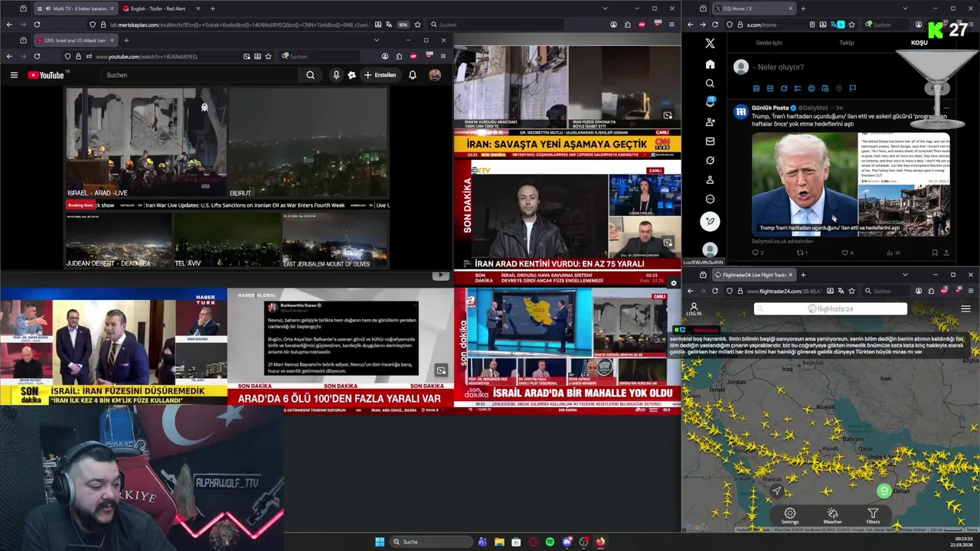980x551 pixels.
Task: Open Günlük Posta account name
Action: [769, 108]
